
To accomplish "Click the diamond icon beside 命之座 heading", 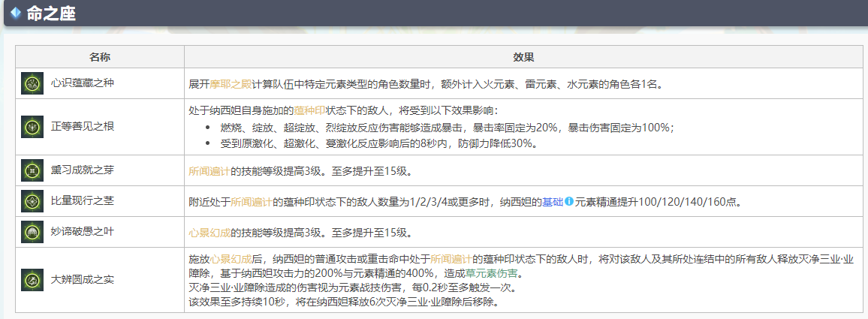I will (x=15, y=14).
